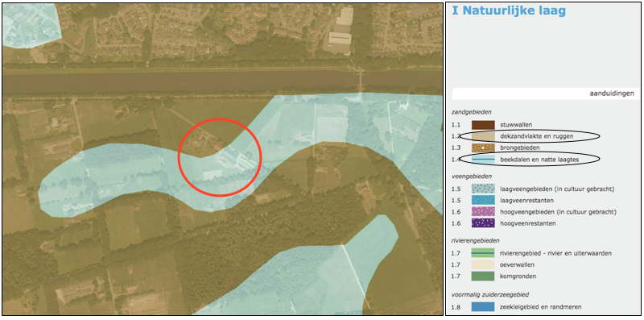Screen dimensions: 644x320
Task: Click laagveengebieden (in cultuur gebracht) swatch
Action: click(483, 189)
